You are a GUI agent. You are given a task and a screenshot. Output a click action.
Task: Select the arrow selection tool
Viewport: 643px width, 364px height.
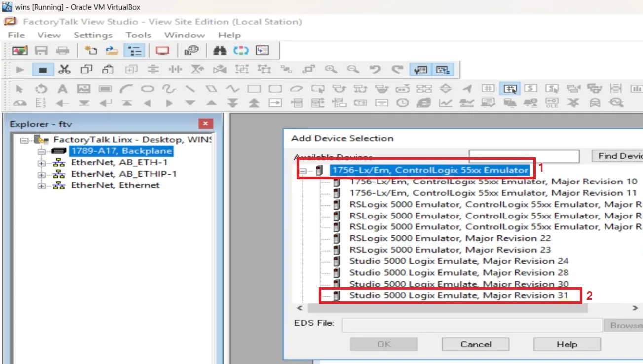20,89
